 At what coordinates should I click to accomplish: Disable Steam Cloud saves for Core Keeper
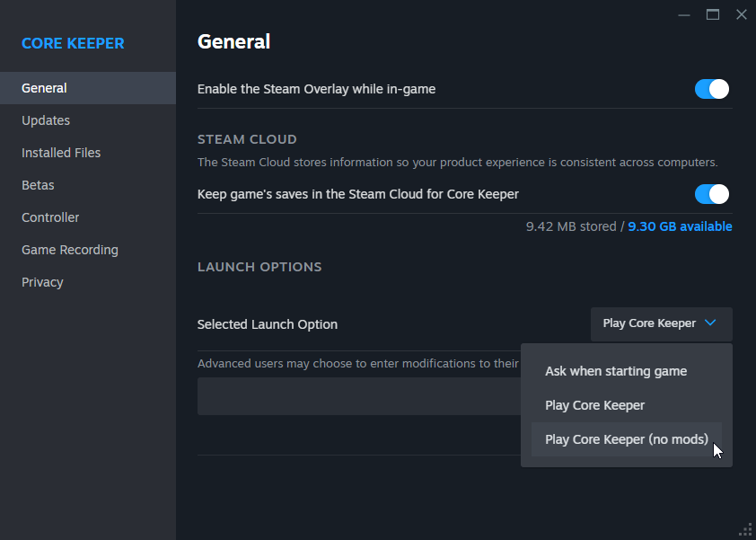pos(711,194)
